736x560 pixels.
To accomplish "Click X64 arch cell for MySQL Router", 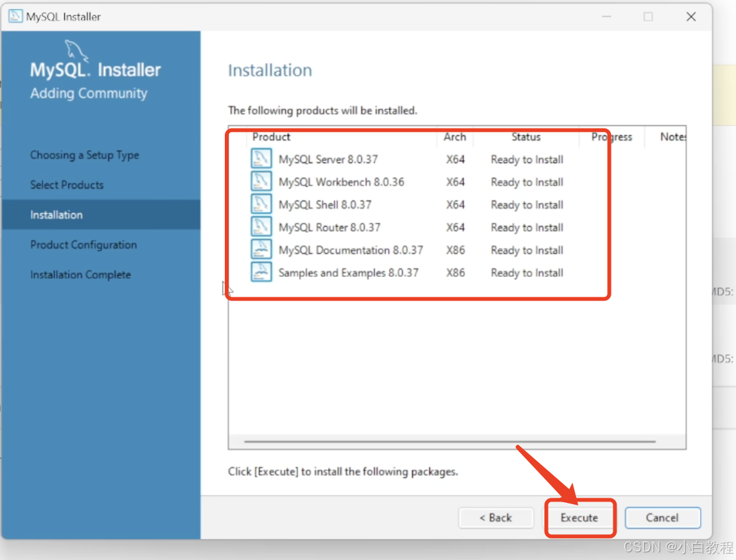I will pyautogui.click(x=455, y=228).
